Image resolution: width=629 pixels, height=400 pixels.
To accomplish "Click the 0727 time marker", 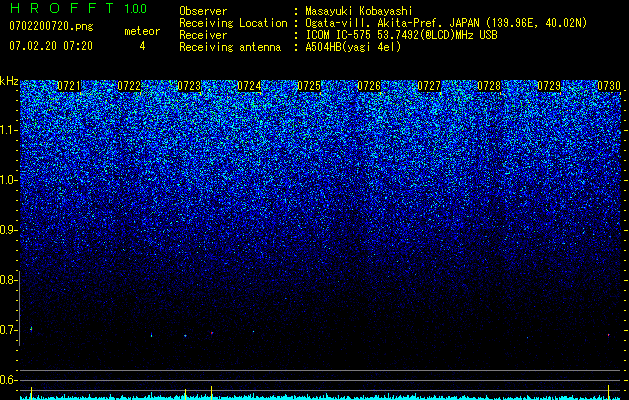I will click(x=429, y=86).
